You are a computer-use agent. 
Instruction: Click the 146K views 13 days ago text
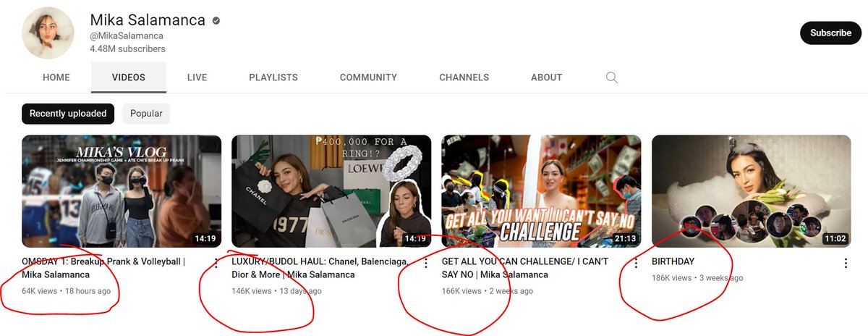pyautogui.click(x=276, y=291)
